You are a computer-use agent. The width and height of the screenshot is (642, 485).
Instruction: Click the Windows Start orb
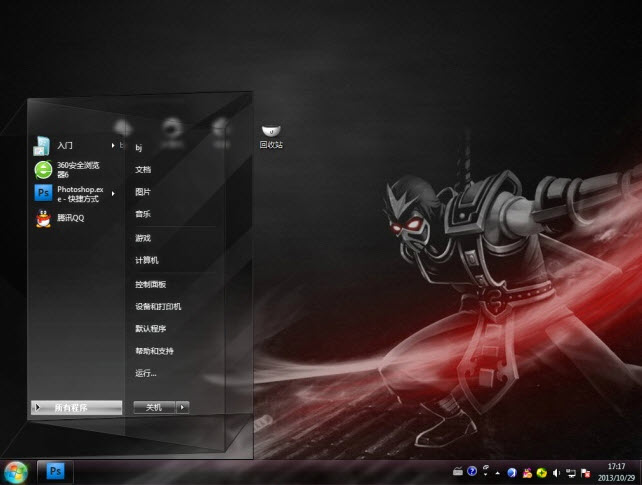16,472
